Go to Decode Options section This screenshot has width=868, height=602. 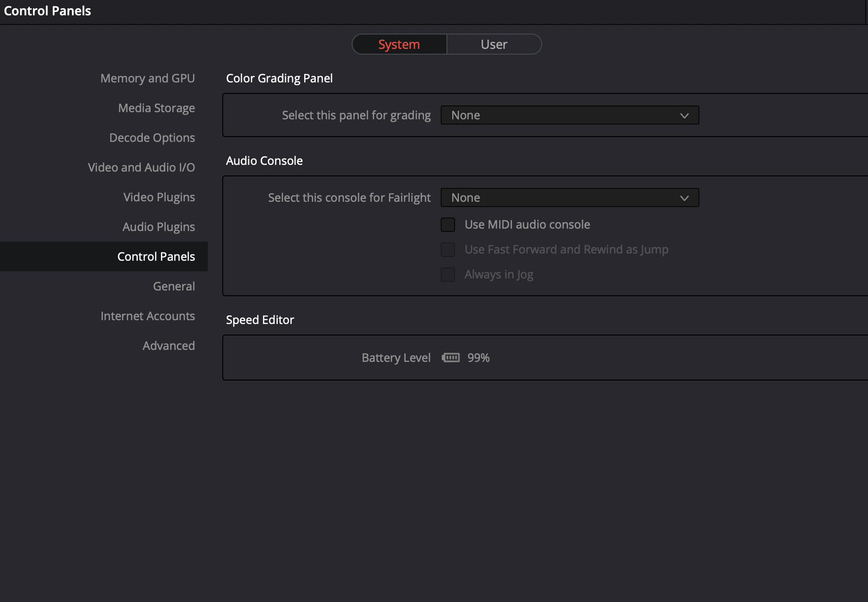coord(152,138)
